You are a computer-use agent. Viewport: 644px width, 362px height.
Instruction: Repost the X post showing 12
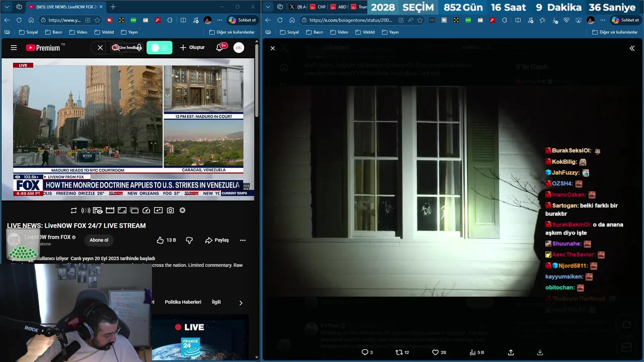(x=402, y=352)
